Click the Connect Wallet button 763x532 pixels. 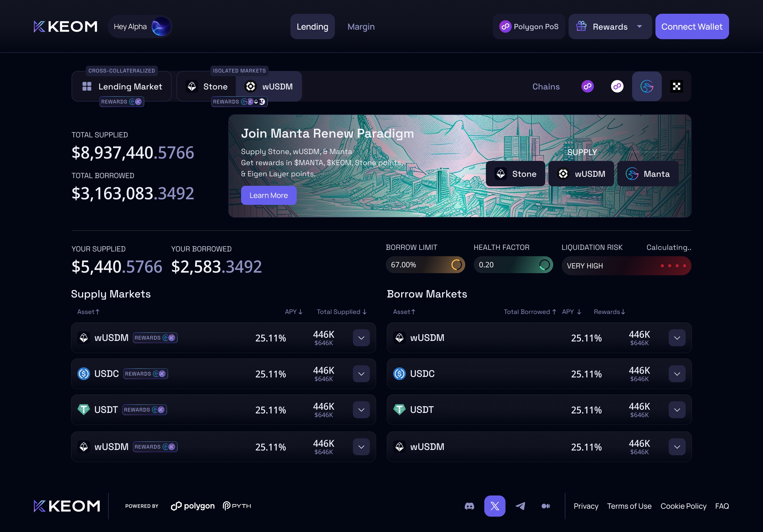[692, 26]
